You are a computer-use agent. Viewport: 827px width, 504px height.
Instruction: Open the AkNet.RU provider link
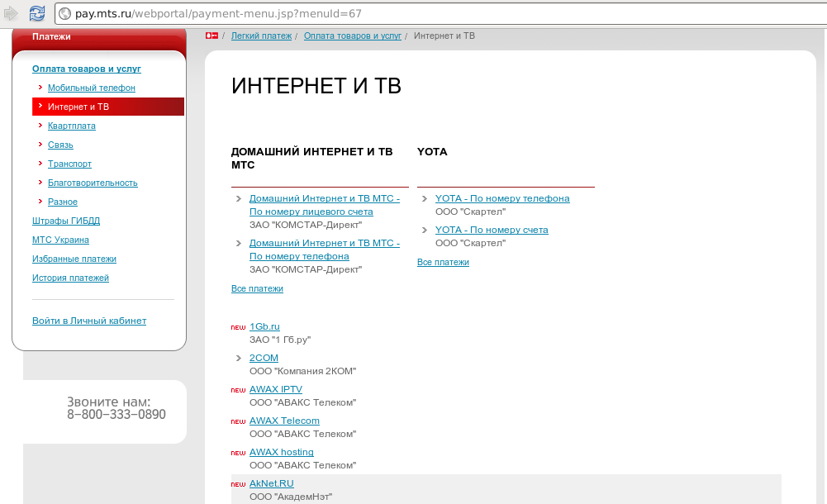[271, 483]
